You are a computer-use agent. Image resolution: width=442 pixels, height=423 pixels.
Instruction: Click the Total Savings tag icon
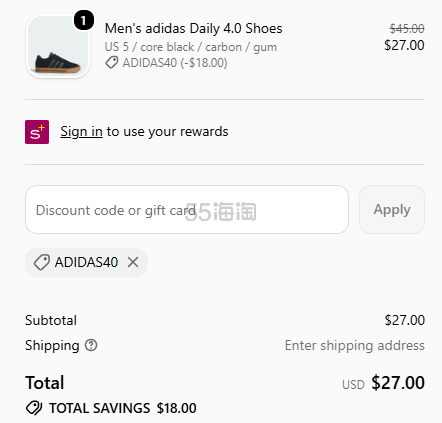[34, 408]
